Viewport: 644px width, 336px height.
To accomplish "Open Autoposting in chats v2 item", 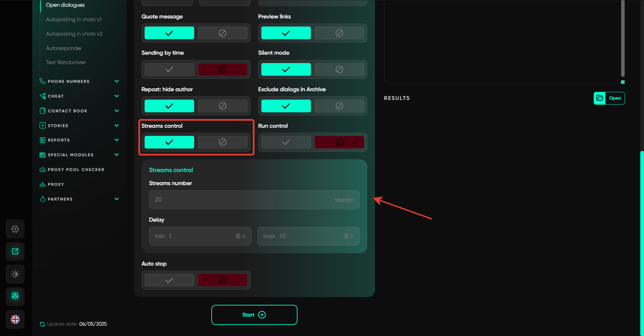I will point(74,34).
